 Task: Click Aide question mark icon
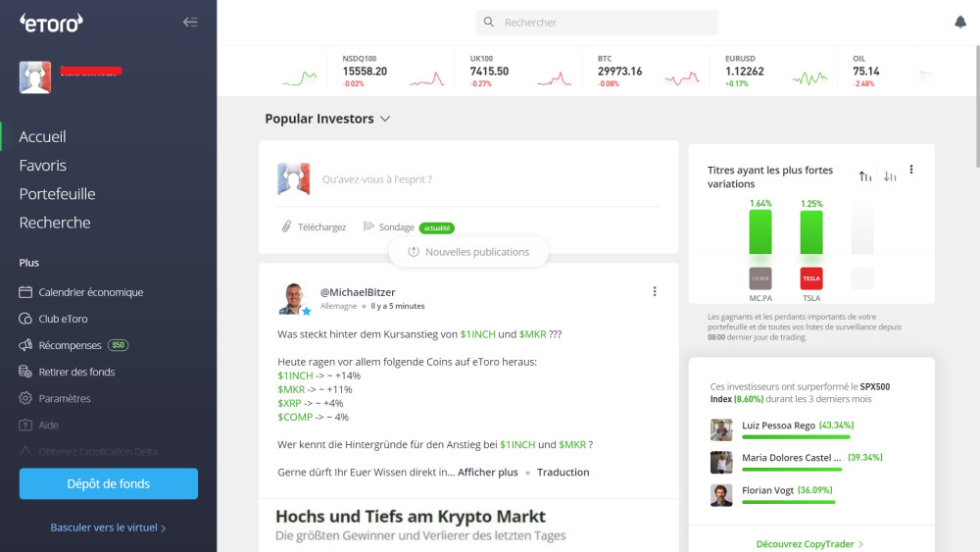tap(25, 426)
